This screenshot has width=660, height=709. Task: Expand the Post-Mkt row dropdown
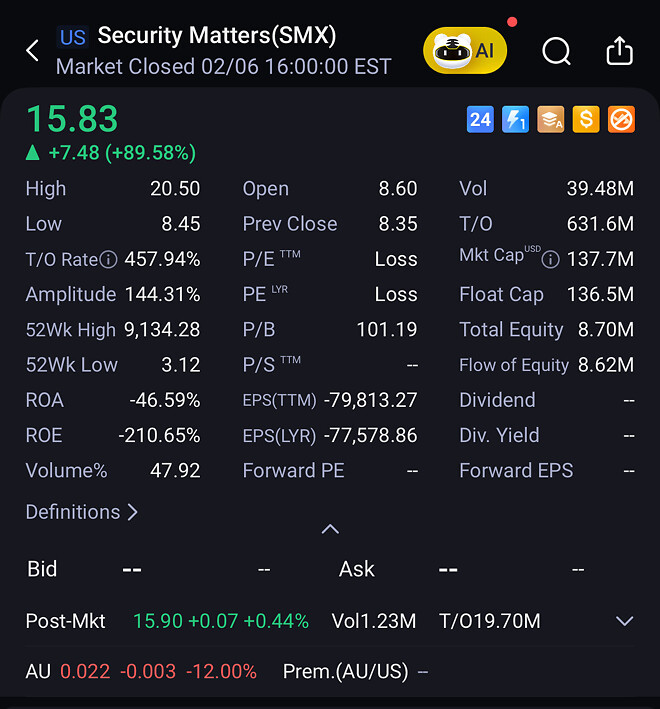(625, 621)
